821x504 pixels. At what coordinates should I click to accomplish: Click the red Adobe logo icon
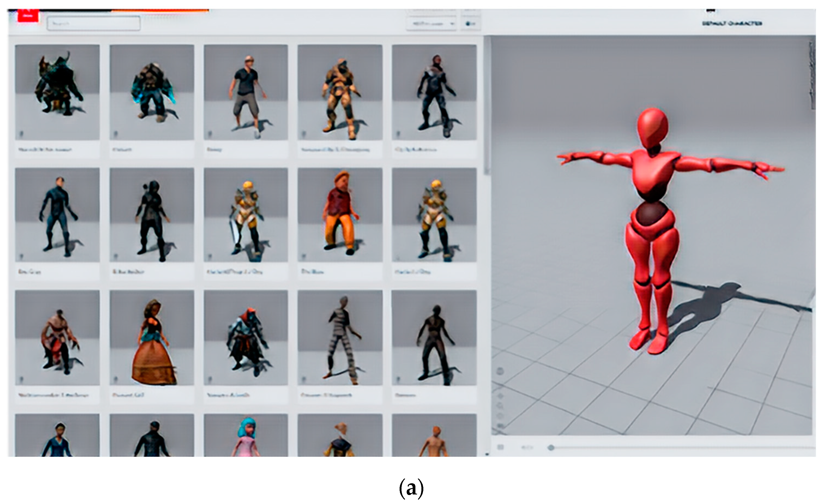click(x=28, y=16)
